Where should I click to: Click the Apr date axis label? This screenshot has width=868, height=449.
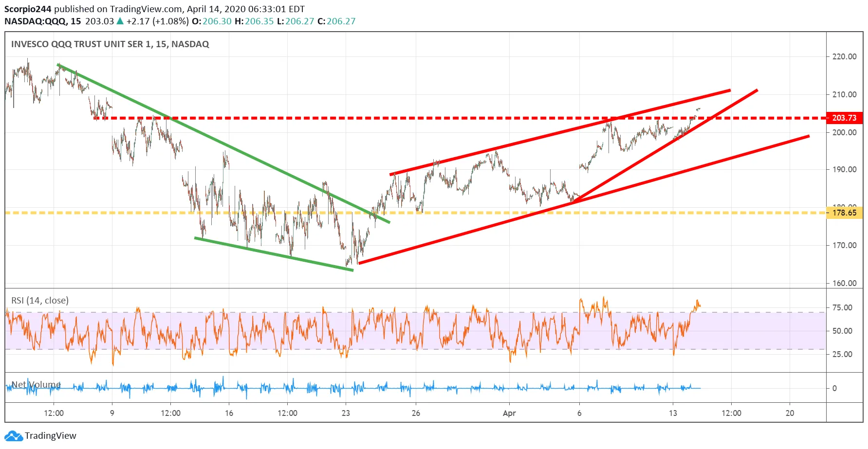[x=509, y=413]
